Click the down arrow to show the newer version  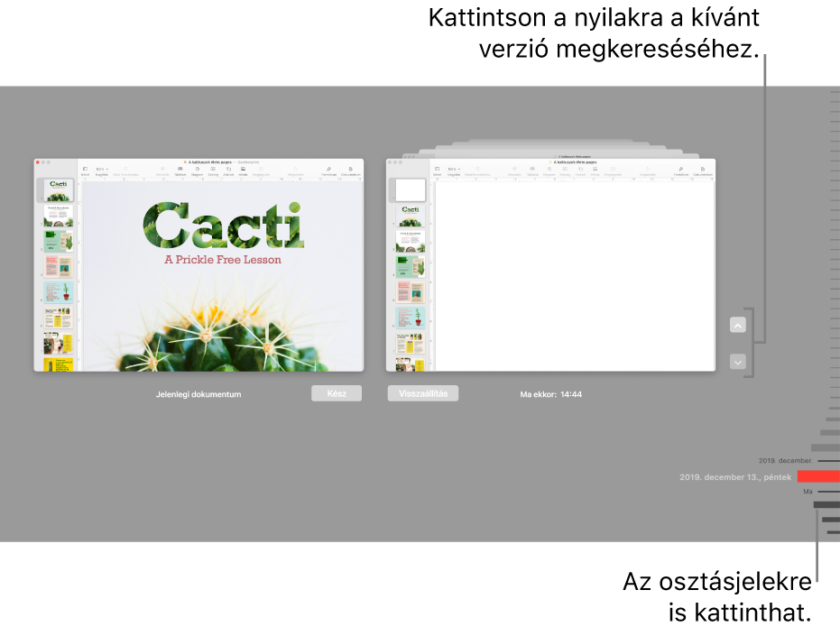pos(738,362)
